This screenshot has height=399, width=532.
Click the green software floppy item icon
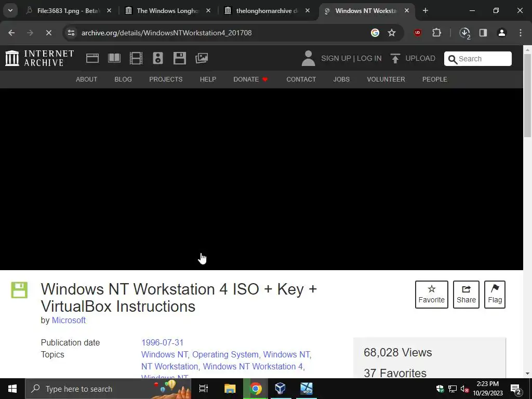(19, 290)
